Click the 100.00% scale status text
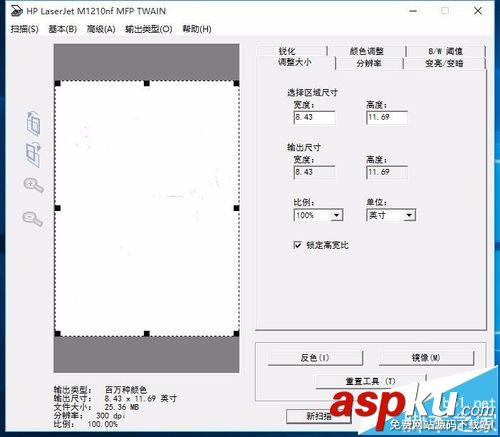Image resolution: width=500 pixels, height=437 pixels. click(103, 424)
